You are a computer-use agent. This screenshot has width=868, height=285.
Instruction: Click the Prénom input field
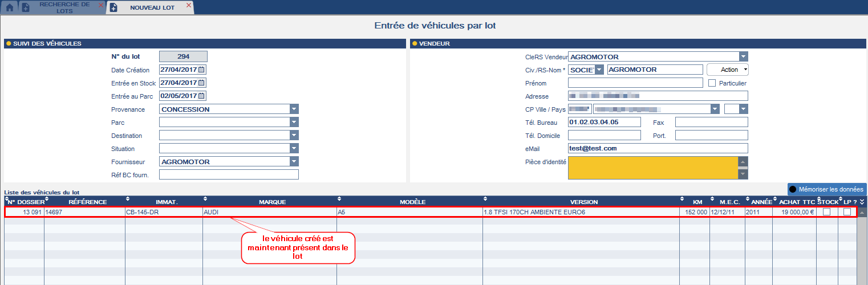pos(635,83)
